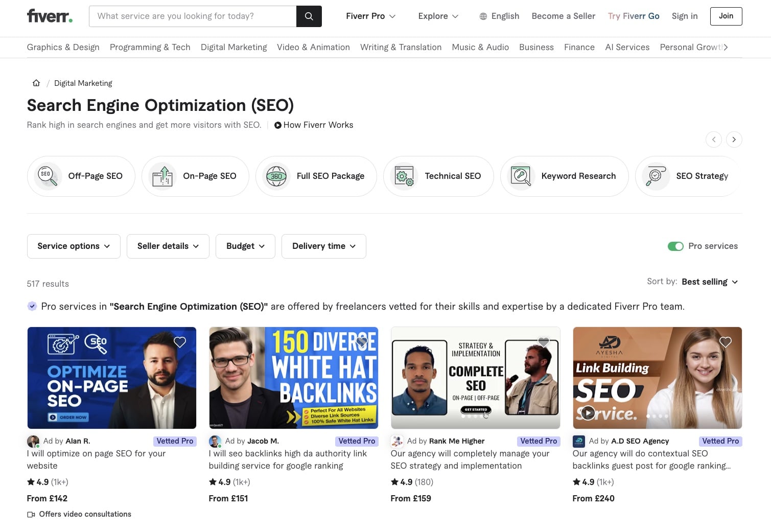Open Writing & Translation category
Screen dimensions: 771x532
click(401, 47)
